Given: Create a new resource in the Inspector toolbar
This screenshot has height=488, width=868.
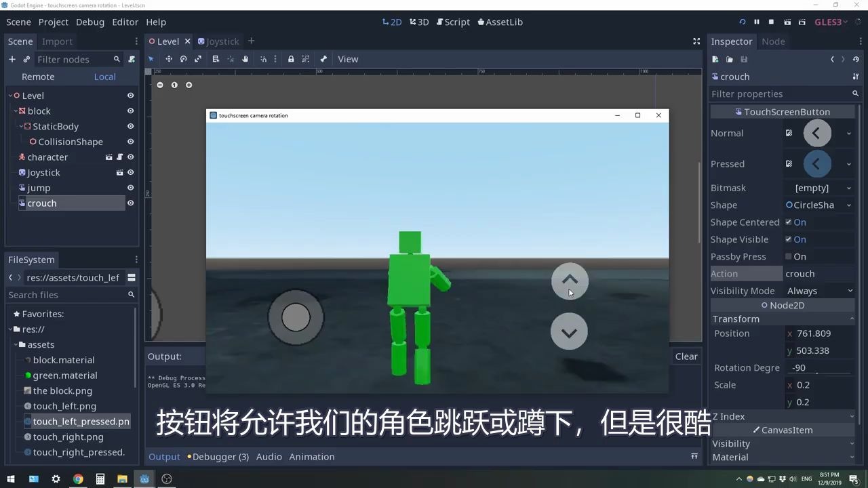Looking at the screenshot, I should click(715, 60).
